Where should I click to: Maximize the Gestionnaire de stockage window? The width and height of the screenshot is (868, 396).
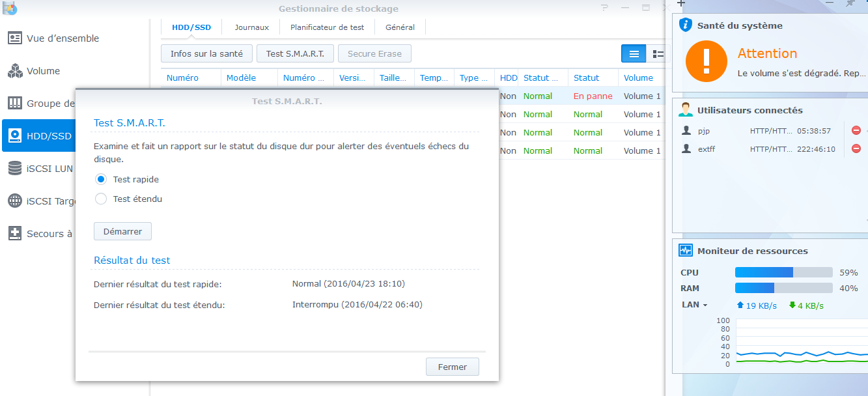click(x=646, y=8)
